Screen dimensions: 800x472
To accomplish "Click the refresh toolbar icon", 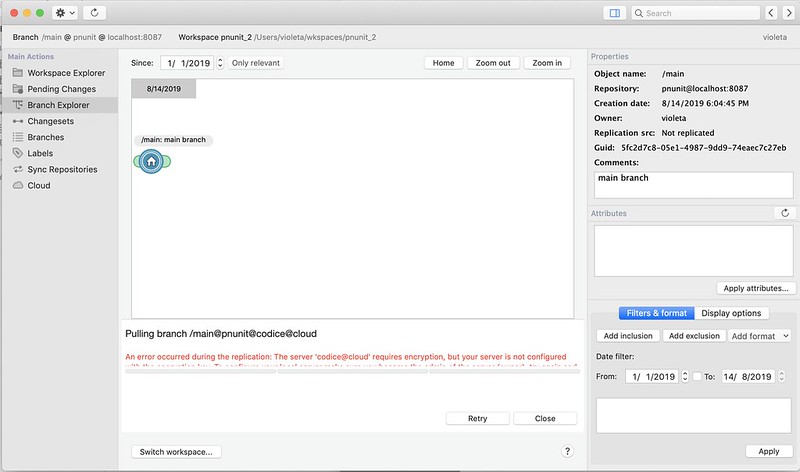I will pos(94,13).
